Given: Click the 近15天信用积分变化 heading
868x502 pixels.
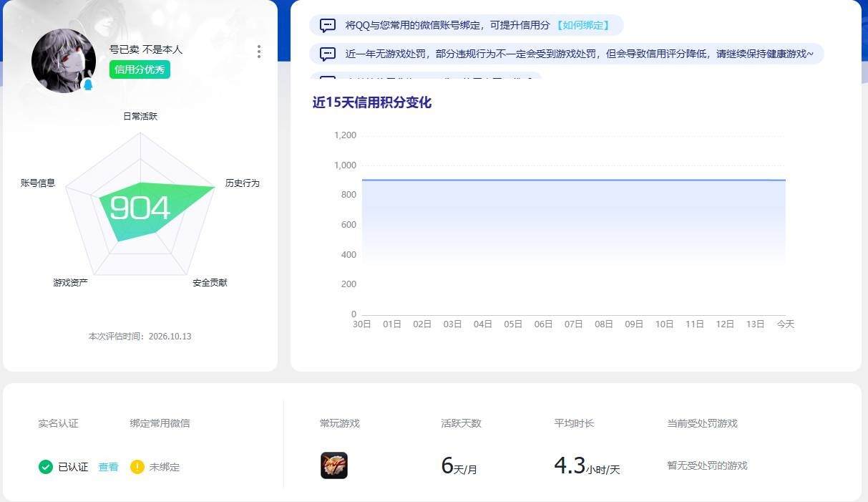Looking at the screenshot, I should coord(372,102).
